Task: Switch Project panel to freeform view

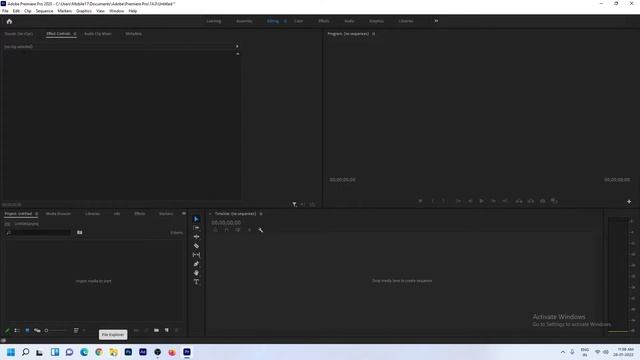Action: (x=37, y=331)
